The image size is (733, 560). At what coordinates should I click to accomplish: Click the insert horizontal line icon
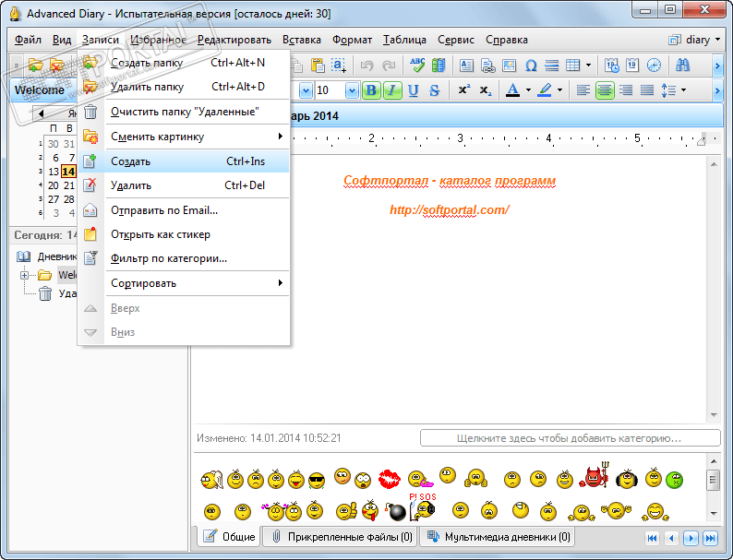[x=552, y=66]
